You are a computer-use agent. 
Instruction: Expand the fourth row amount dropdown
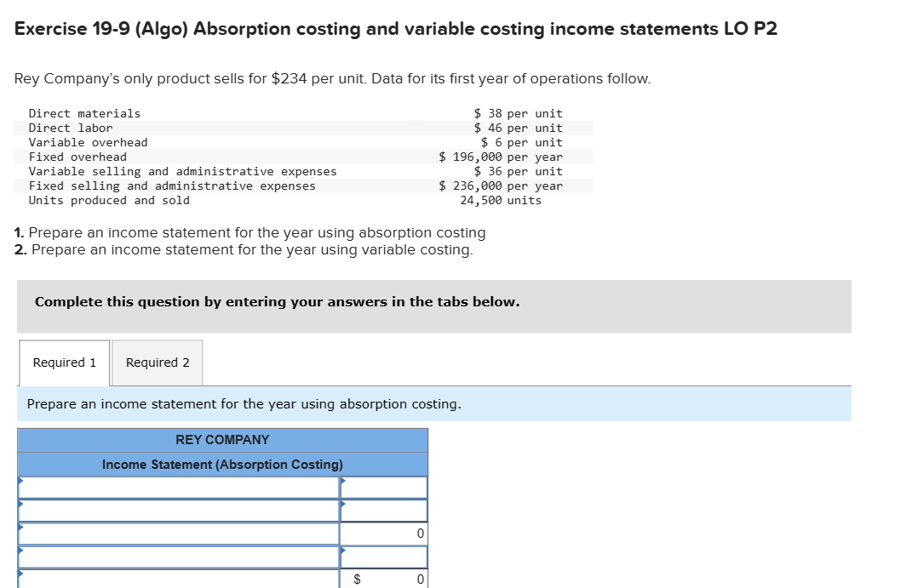coord(343,555)
